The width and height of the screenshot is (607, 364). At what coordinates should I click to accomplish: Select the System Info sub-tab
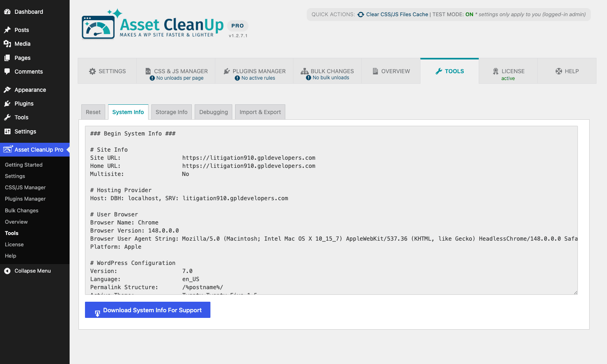128,112
